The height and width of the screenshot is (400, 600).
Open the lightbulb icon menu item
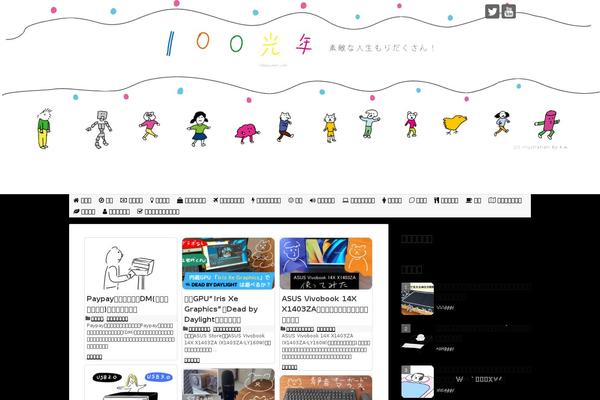[x=160, y=200]
